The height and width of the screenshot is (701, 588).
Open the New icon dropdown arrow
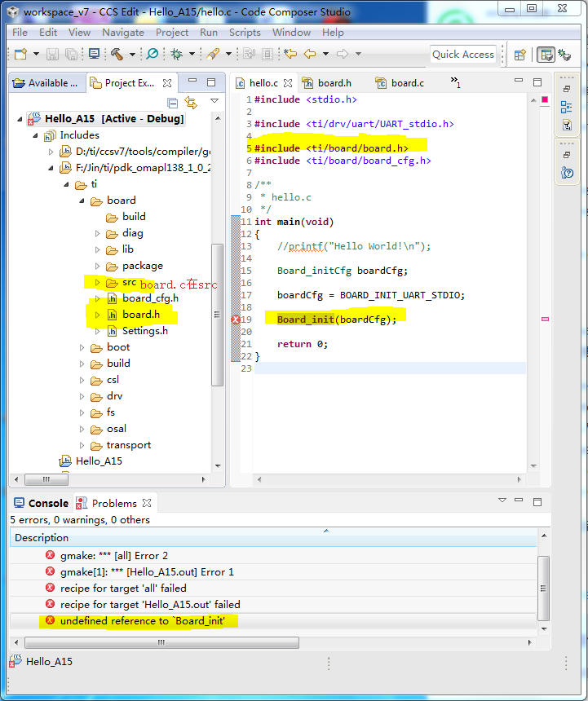click(x=36, y=54)
